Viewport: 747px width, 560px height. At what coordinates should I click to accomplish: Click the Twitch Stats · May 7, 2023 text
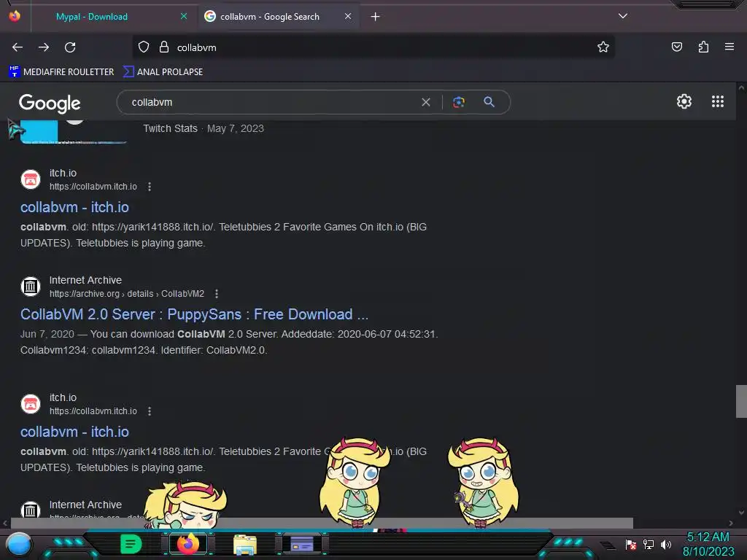click(x=204, y=128)
